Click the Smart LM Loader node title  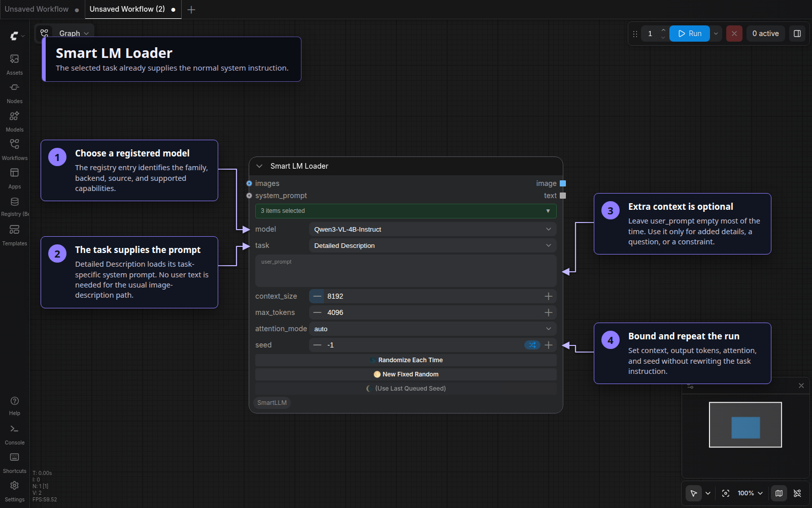pos(299,166)
